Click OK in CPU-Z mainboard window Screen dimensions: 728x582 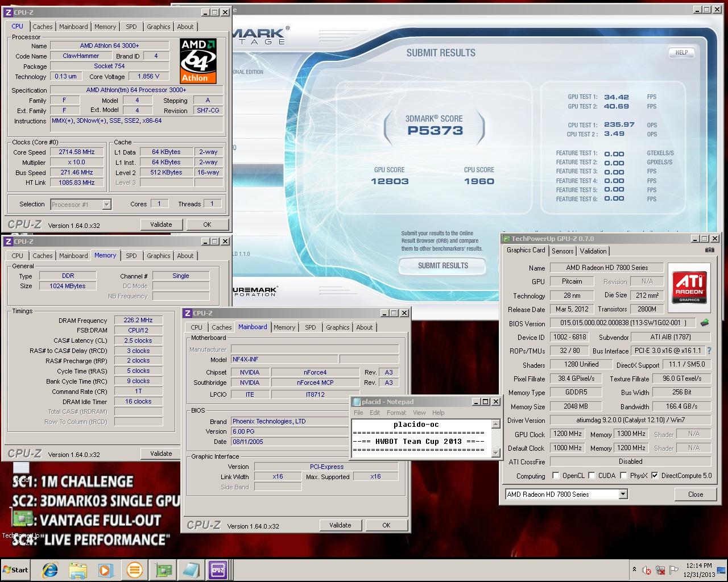[386, 525]
